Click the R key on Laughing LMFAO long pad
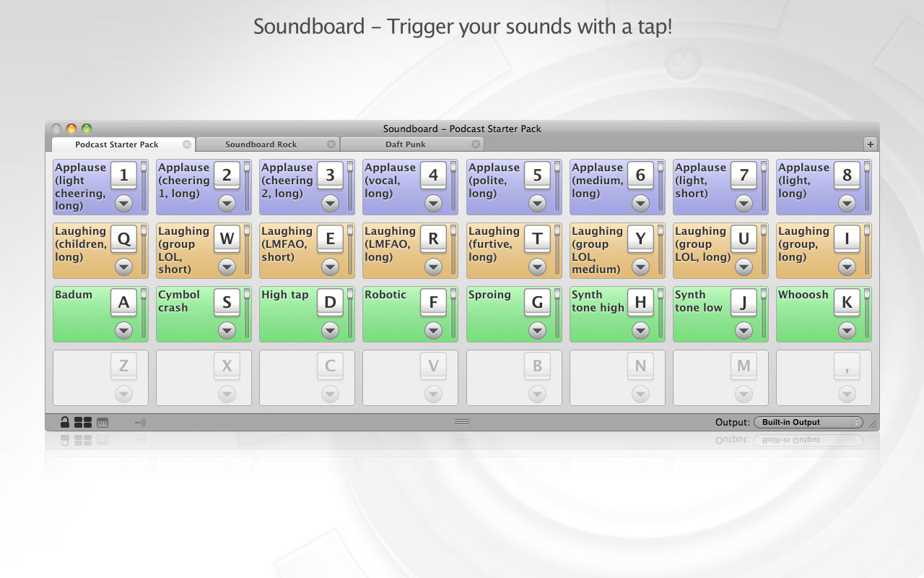Viewport: 924px width, 578px height. (433, 239)
